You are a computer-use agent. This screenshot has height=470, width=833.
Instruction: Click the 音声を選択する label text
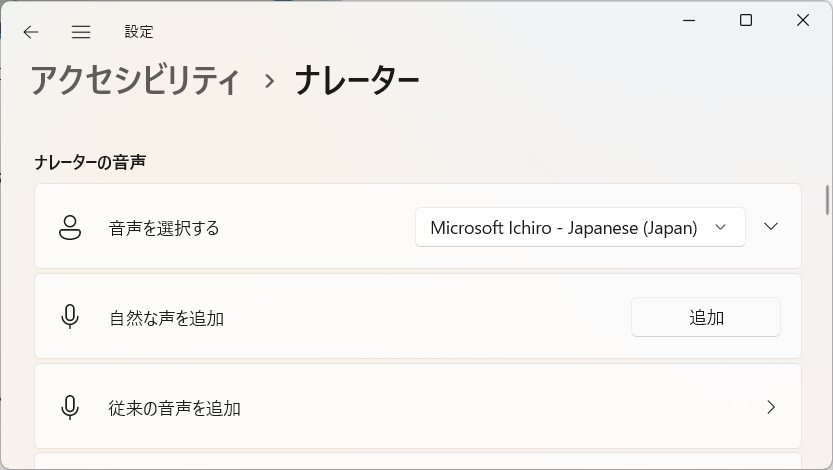(x=164, y=228)
